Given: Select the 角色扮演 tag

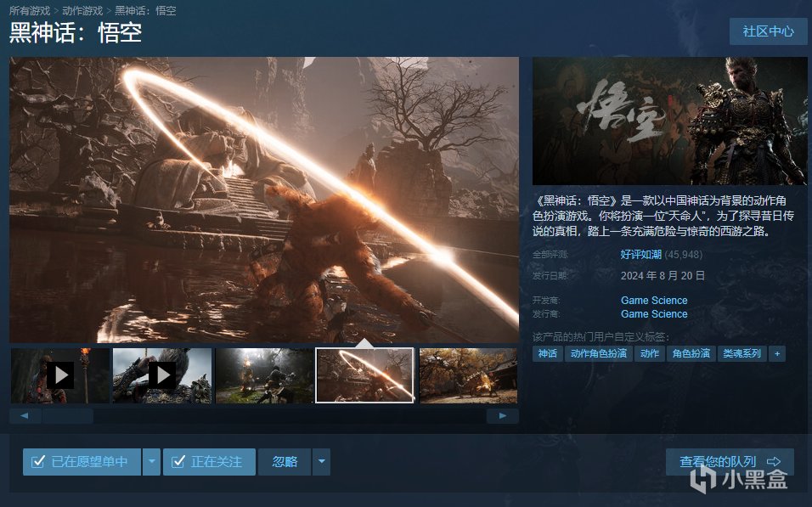Looking at the screenshot, I should [691, 353].
